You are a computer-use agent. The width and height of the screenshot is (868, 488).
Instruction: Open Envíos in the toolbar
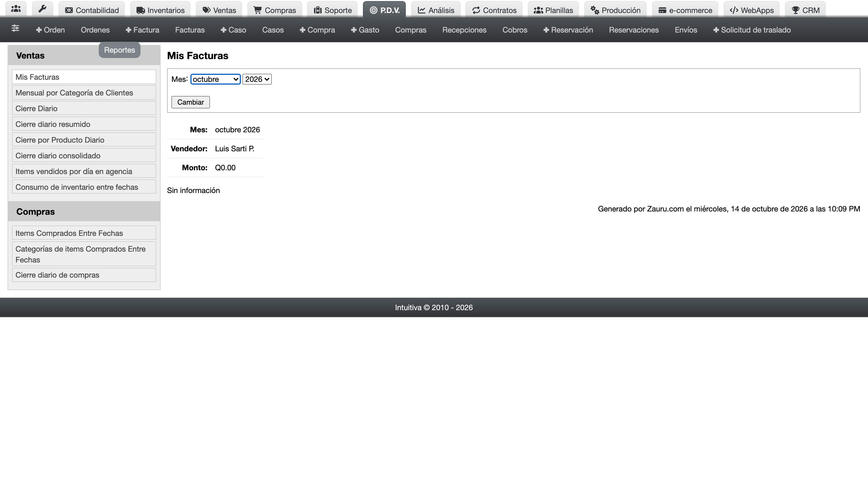[686, 30]
